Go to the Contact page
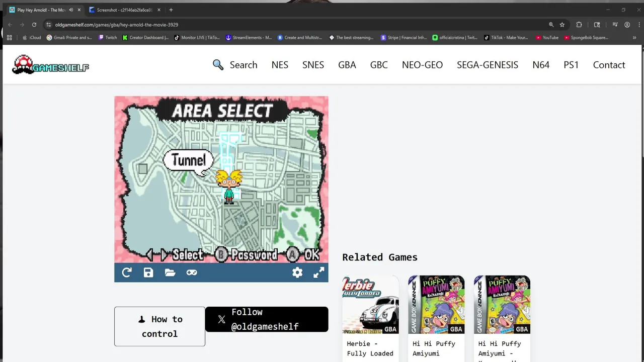 pos(609,65)
